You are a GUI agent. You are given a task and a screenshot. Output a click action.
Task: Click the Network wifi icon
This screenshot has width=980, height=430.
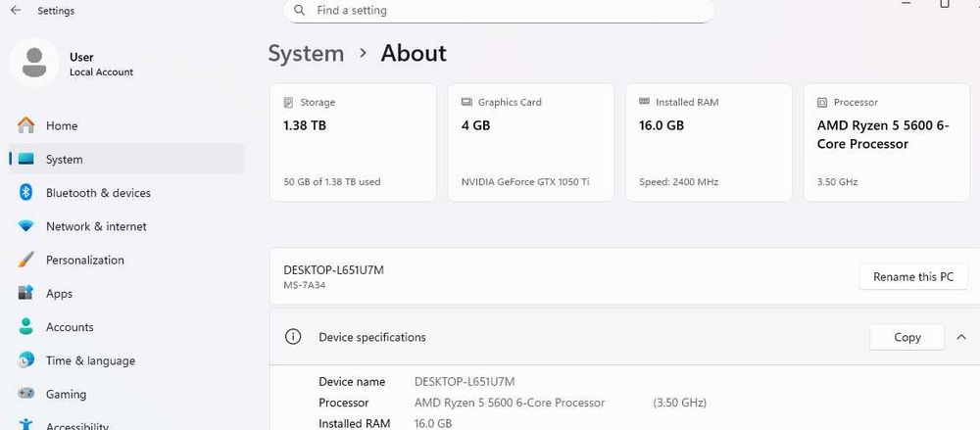click(25, 226)
